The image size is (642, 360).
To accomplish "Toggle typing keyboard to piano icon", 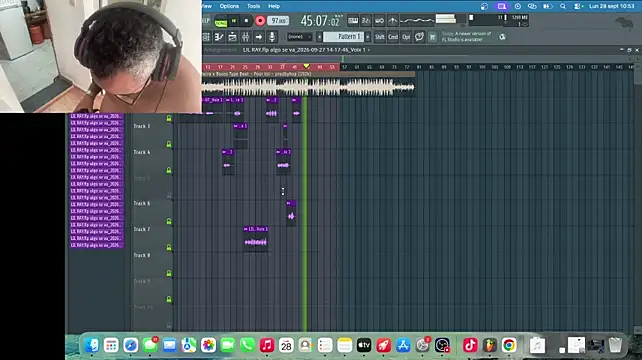I will 353,20.
